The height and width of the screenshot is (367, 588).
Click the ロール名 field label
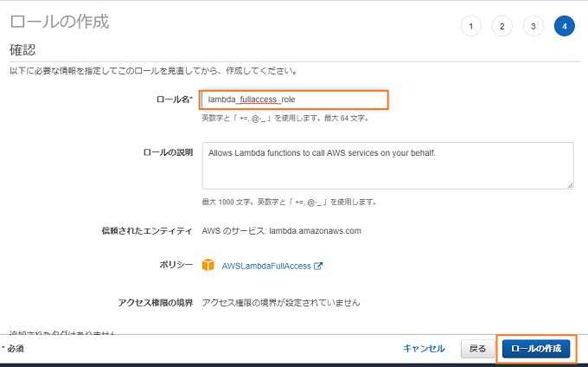175,100
